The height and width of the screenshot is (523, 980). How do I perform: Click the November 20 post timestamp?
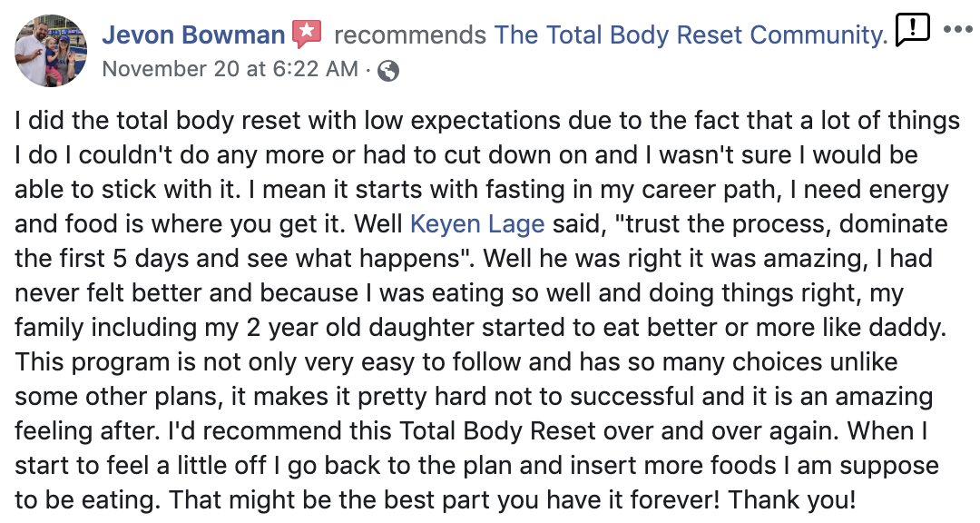click(230, 70)
